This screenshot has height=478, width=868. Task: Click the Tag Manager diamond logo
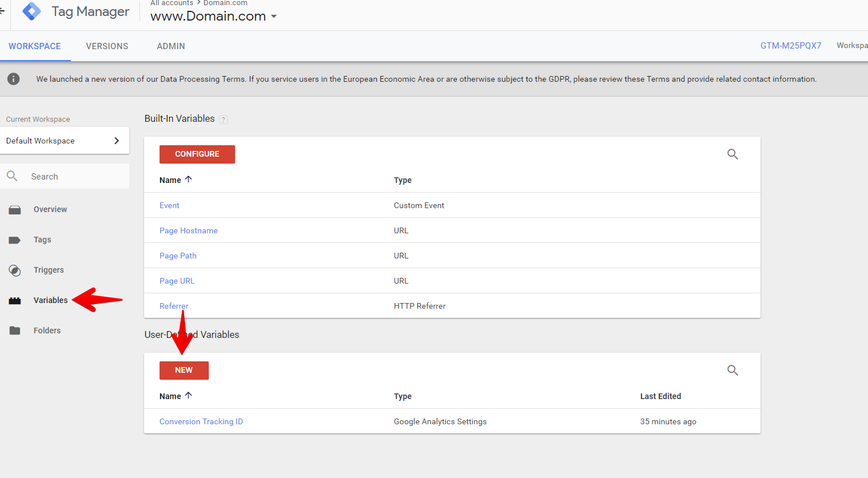click(x=31, y=11)
